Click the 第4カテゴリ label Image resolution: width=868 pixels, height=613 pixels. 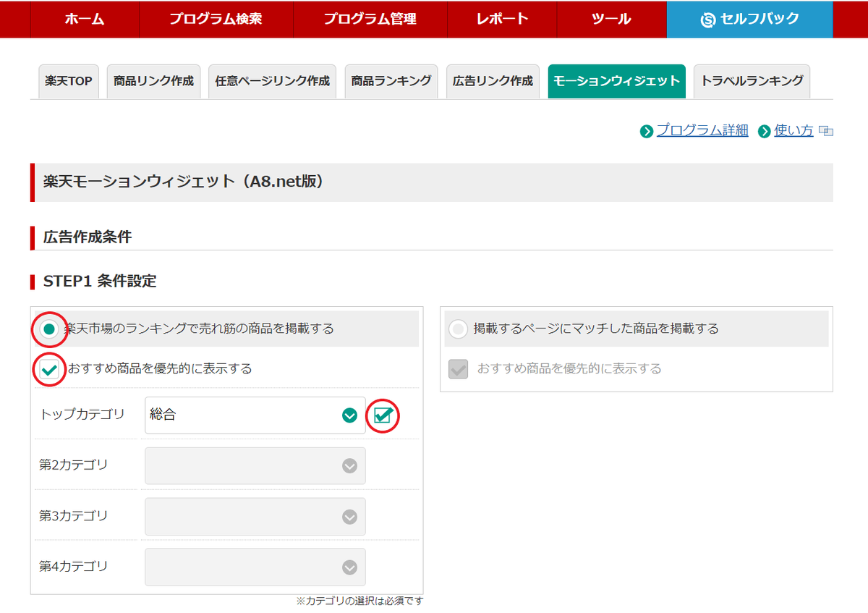[74, 566]
